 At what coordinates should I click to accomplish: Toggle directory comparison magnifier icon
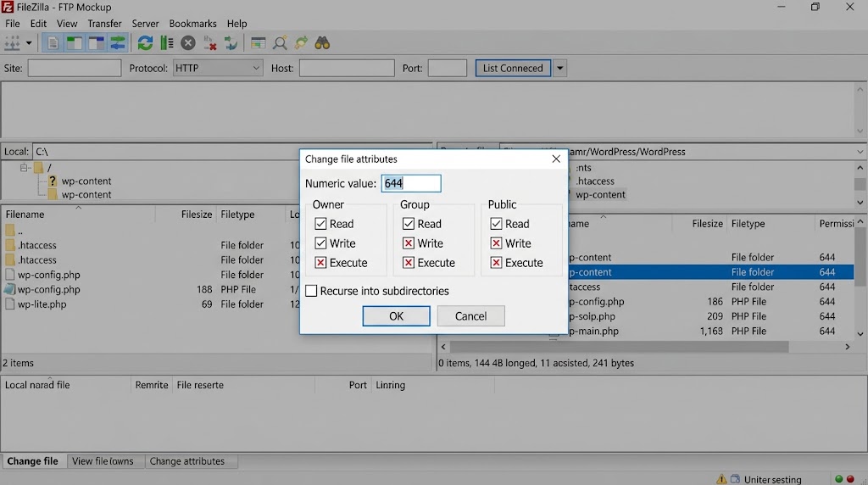coord(280,42)
